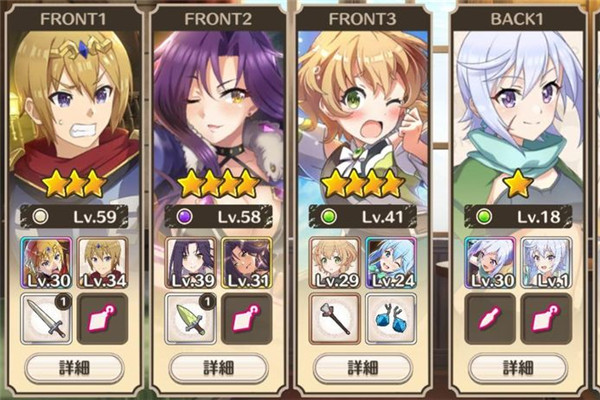Select the Lv.1 sub card in BACK1

[x=547, y=263]
